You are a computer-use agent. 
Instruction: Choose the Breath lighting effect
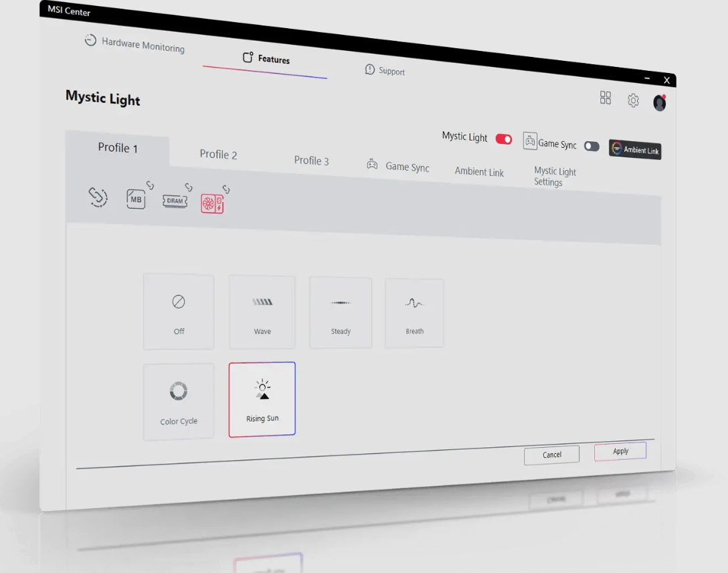[x=415, y=313]
